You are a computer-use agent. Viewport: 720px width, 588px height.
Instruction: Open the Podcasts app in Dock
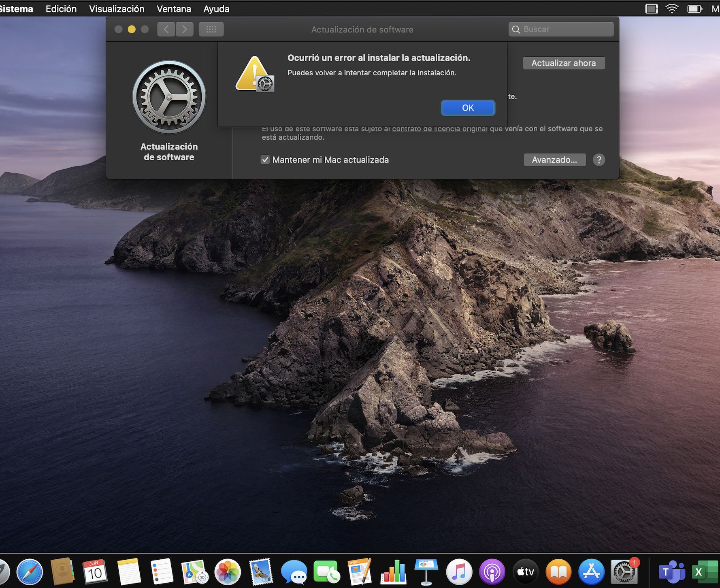[x=492, y=572]
